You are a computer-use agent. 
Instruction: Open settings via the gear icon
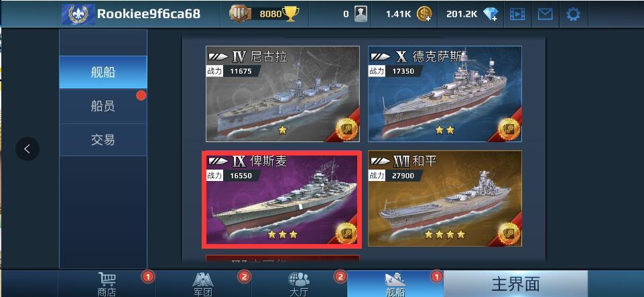coord(573,14)
